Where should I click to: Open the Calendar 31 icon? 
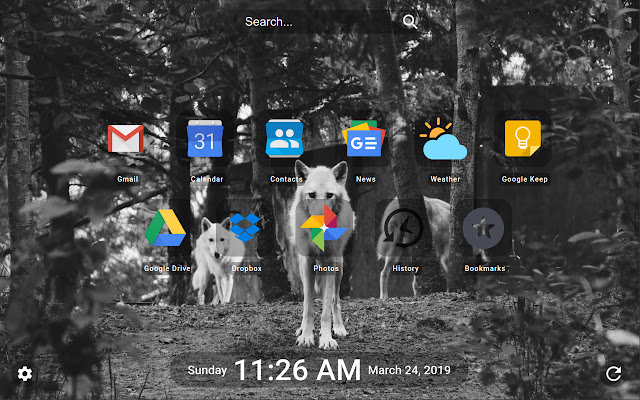point(205,139)
